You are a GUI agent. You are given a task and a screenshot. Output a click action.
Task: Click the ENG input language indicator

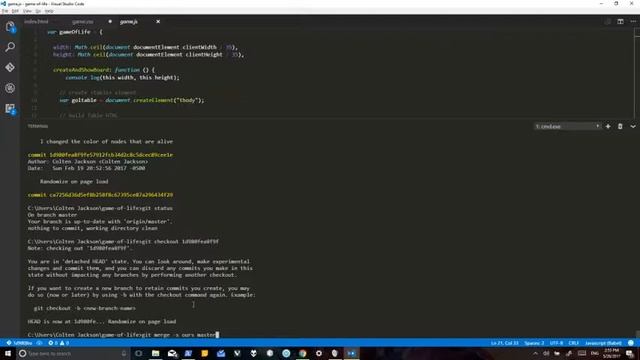click(594, 353)
